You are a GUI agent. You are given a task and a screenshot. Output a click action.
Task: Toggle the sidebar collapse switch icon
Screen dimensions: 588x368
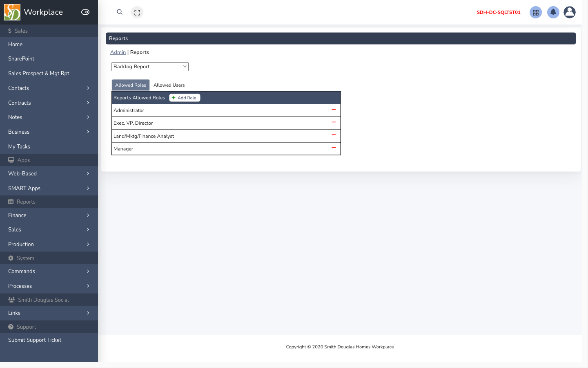[x=85, y=12]
